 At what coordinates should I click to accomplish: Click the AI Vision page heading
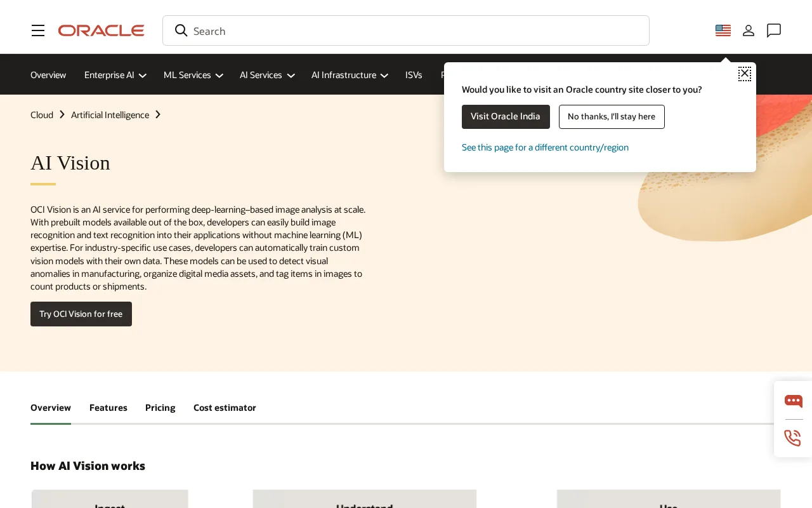tap(70, 163)
